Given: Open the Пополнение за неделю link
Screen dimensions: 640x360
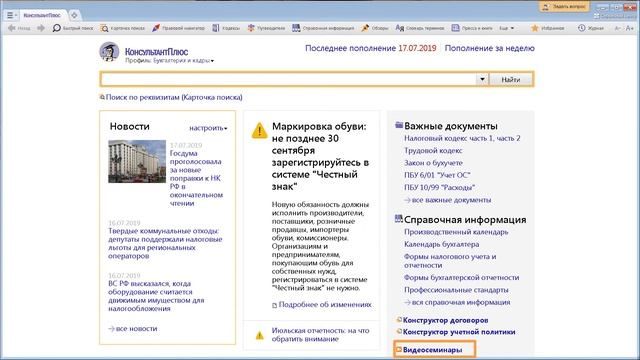Looking at the screenshot, I should [x=489, y=48].
